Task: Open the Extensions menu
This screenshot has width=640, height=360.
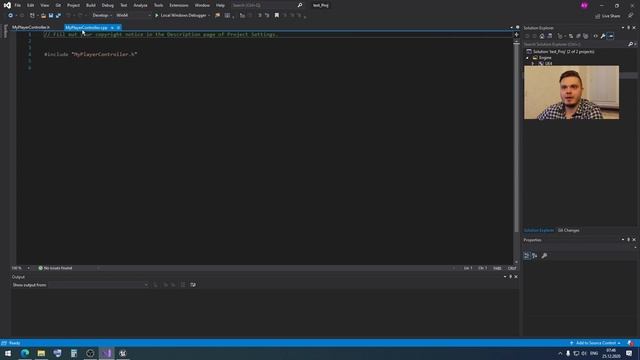Action: point(179,5)
